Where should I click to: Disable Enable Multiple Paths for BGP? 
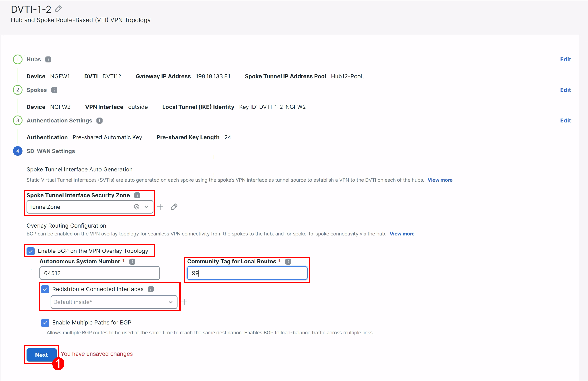tap(45, 323)
